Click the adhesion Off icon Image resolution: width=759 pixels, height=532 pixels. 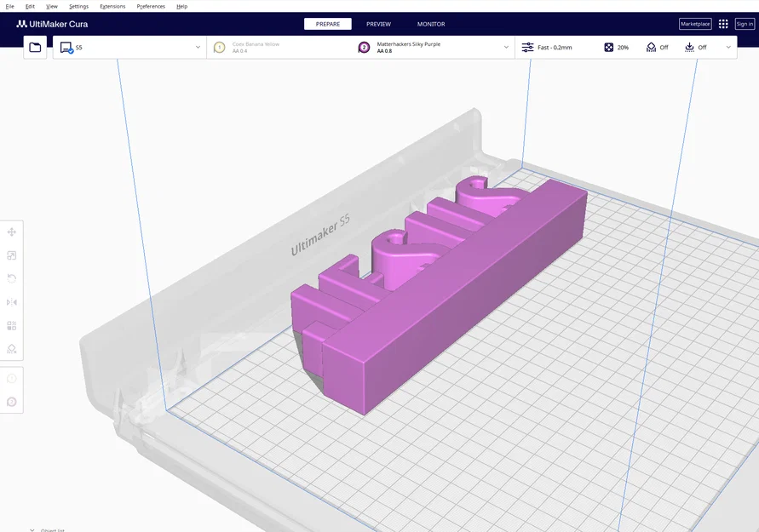[x=689, y=48]
